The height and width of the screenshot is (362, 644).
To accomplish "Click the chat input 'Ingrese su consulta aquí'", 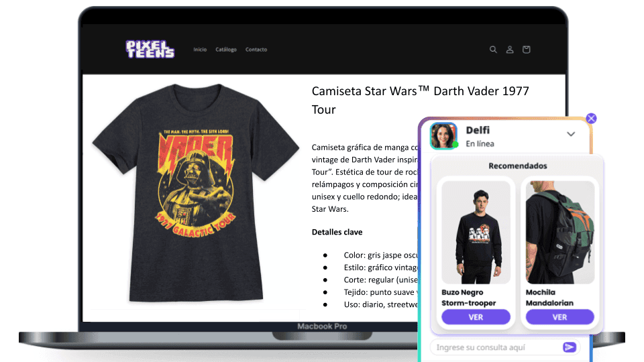I will [497, 347].
